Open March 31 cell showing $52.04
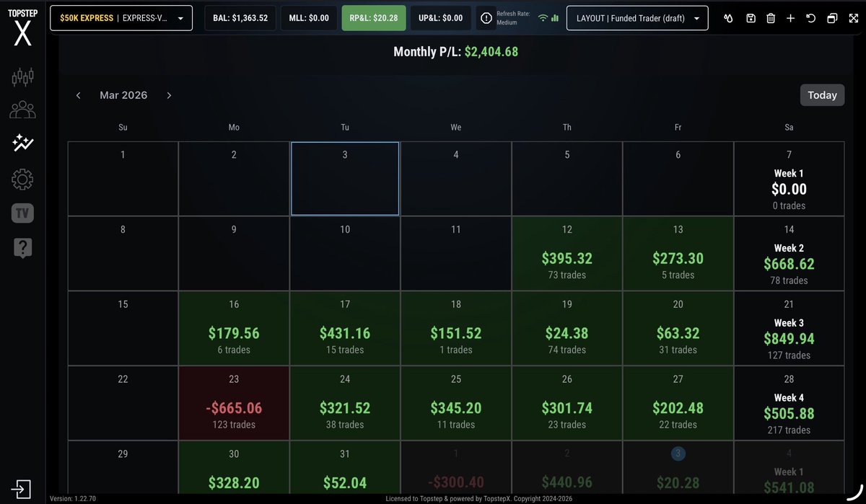The image size is (866, 504). coord(345,469)
